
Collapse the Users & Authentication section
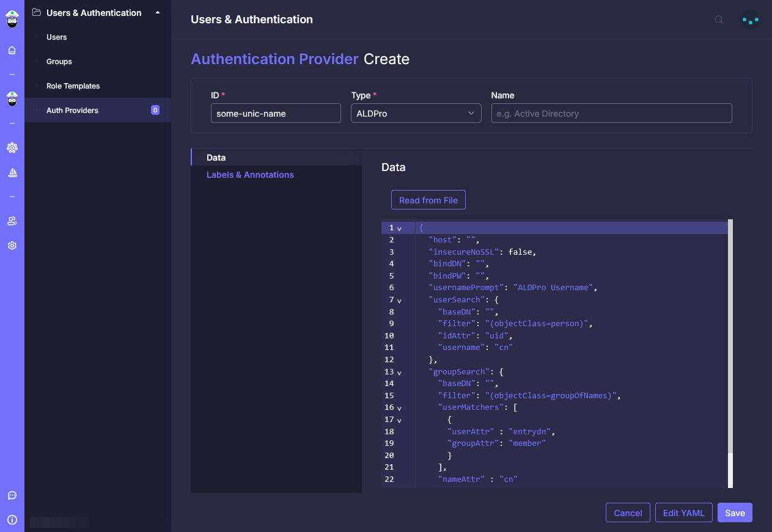(158, 13)
